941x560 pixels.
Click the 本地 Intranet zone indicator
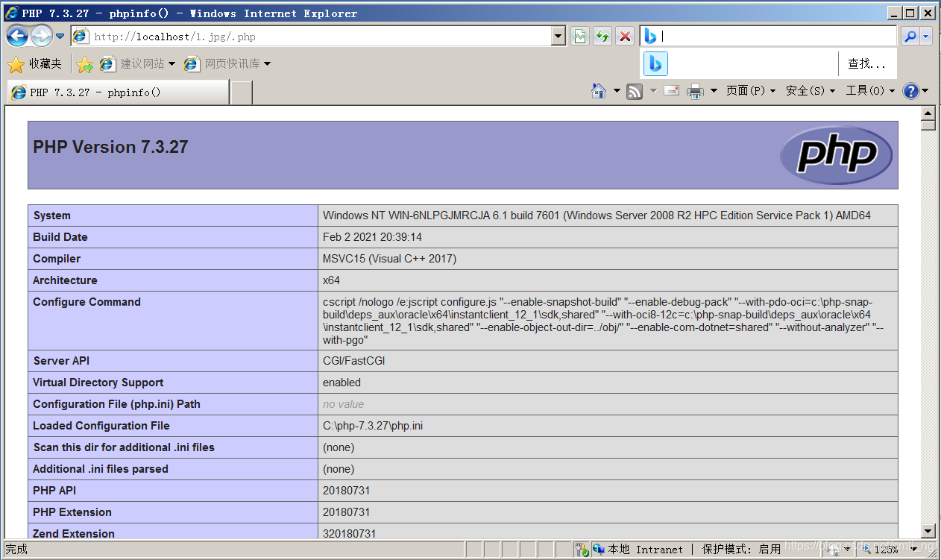tap(638, 550)
